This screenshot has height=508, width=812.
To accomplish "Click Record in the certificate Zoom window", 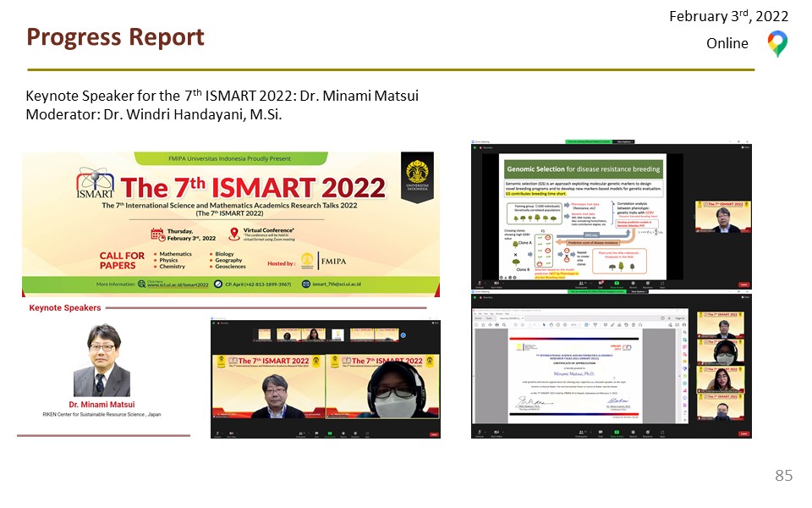I will tap(633, 433).
